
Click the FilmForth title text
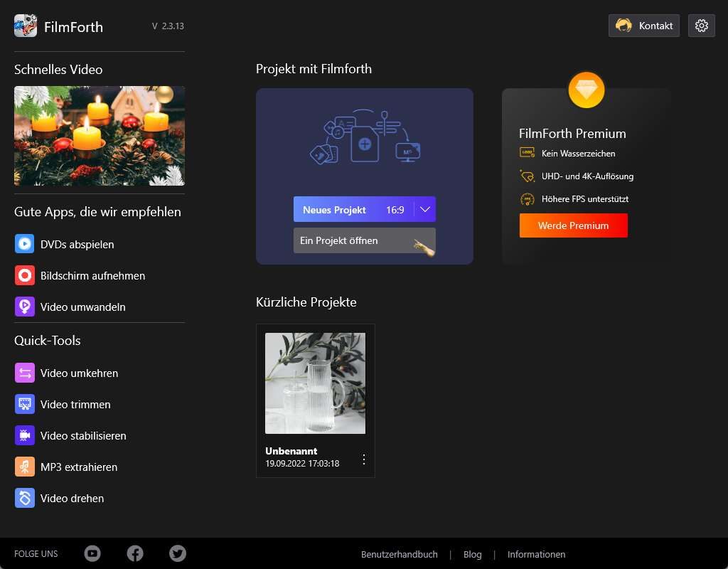(x=73, y=27)
